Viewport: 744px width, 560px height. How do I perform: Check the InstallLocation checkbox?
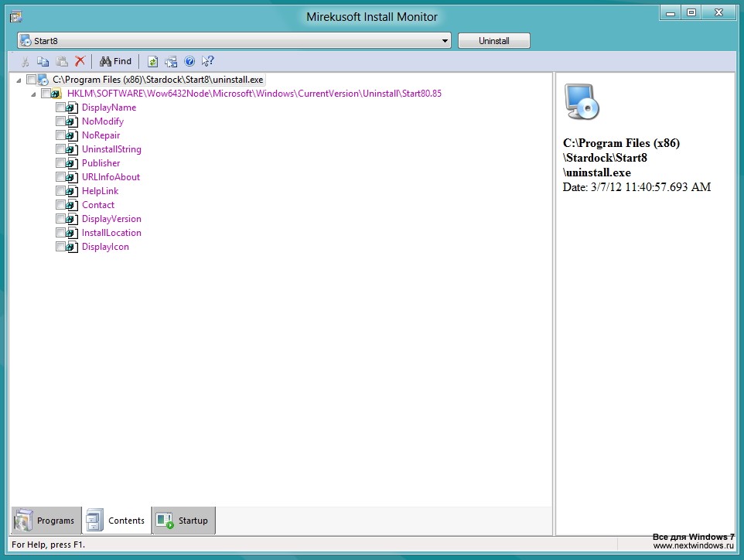click(x=60, y=233)
